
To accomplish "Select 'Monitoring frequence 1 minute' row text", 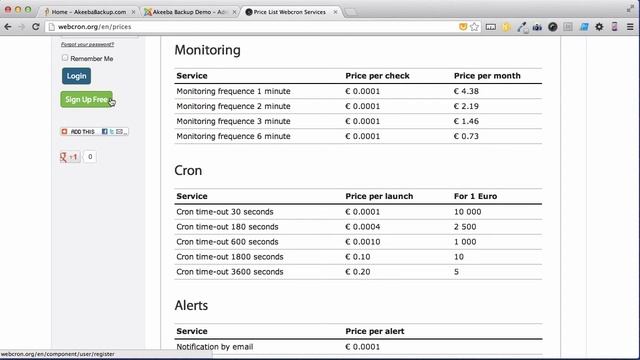I will pos(233,91).
